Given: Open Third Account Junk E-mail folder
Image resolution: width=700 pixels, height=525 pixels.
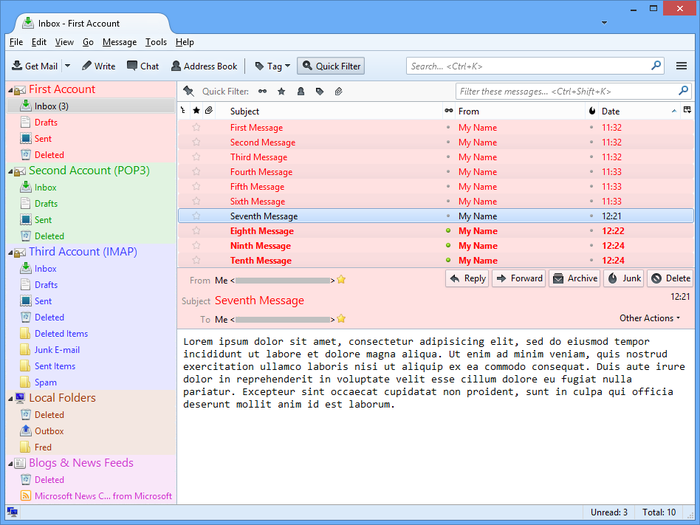Looking at the screenshot, I should click(57, 350).
